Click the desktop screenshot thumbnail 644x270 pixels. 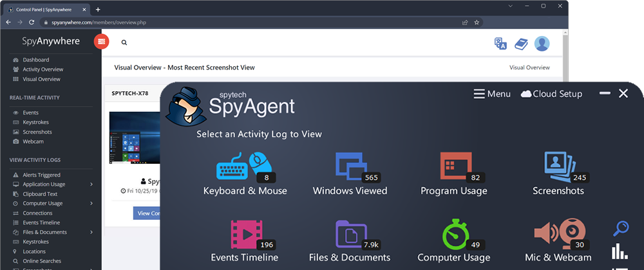tap(135, 138)
